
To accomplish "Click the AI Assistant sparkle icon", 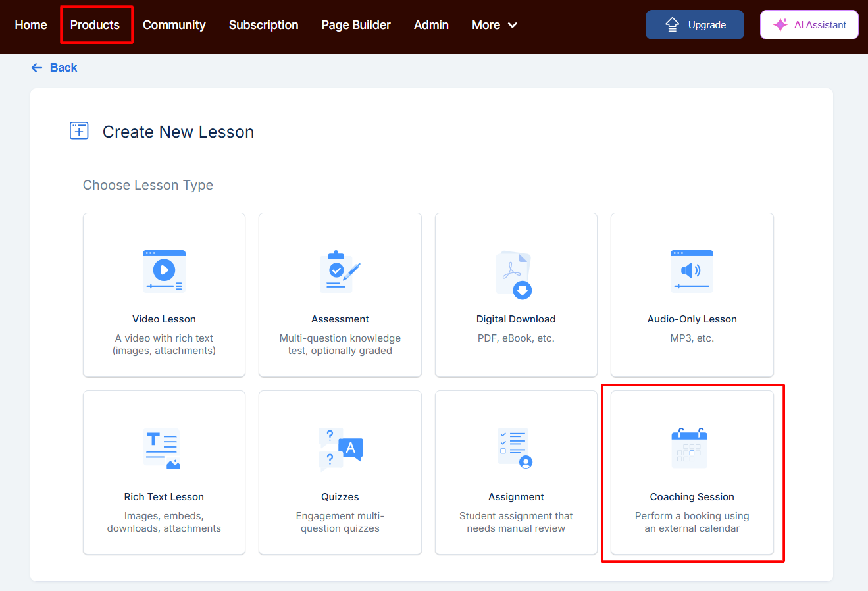I will click(x=780, y=25).
